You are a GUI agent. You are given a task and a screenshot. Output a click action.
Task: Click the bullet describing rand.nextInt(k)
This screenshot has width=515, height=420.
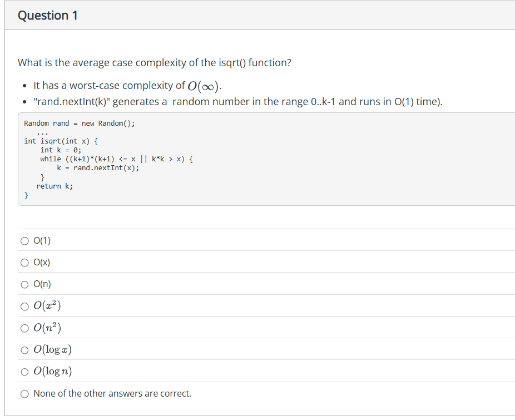(184, 101)
